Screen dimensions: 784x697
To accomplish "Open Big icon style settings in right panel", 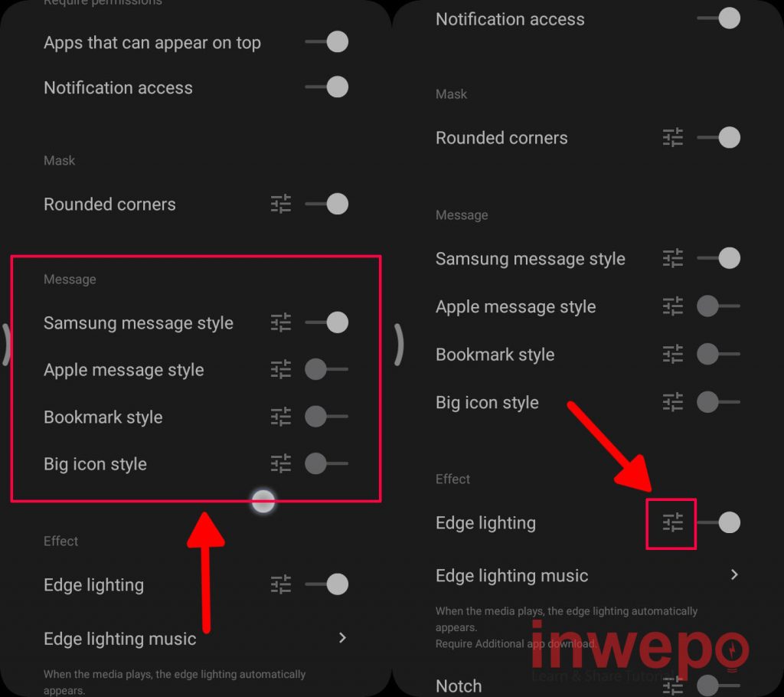I will tap(672, 402).
